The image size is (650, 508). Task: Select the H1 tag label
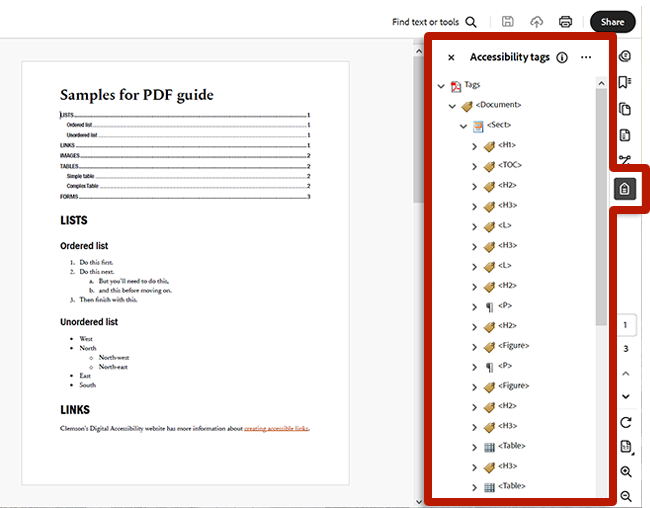[507, 145]
